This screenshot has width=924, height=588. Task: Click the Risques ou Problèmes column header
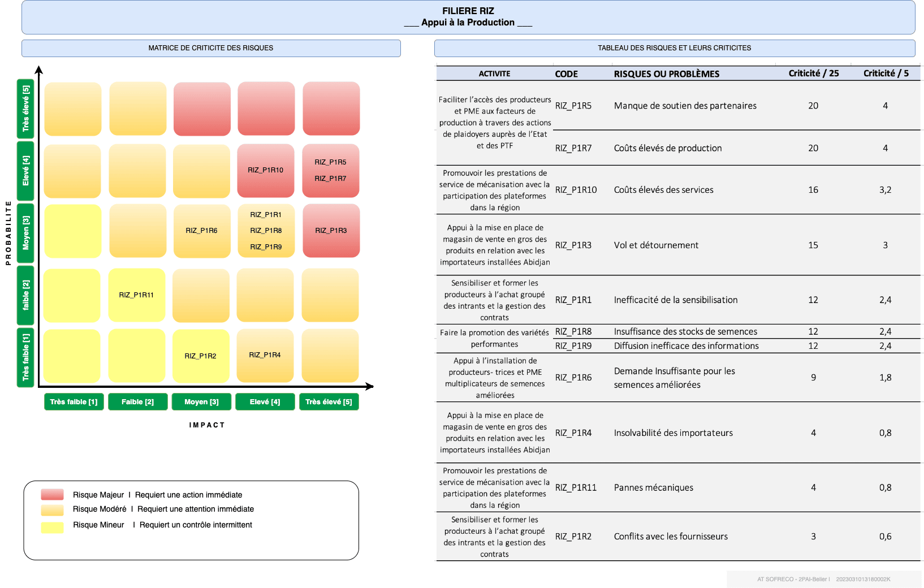coord(666,74)
